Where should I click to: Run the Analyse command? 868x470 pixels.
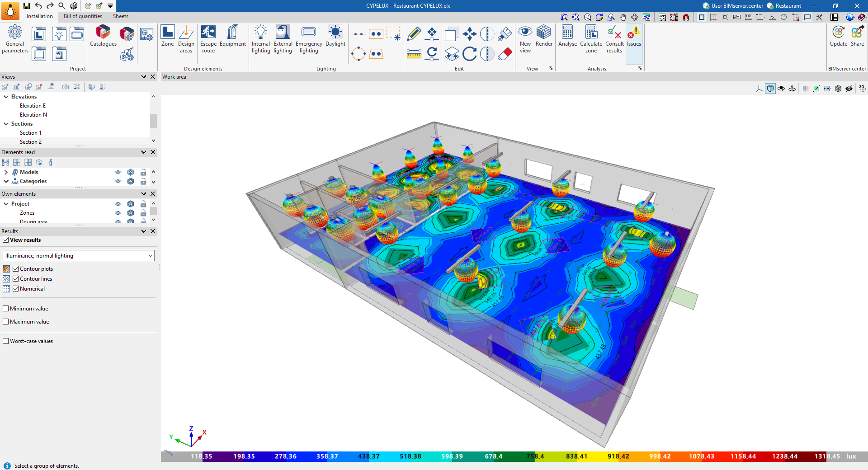tap(567, 36)
